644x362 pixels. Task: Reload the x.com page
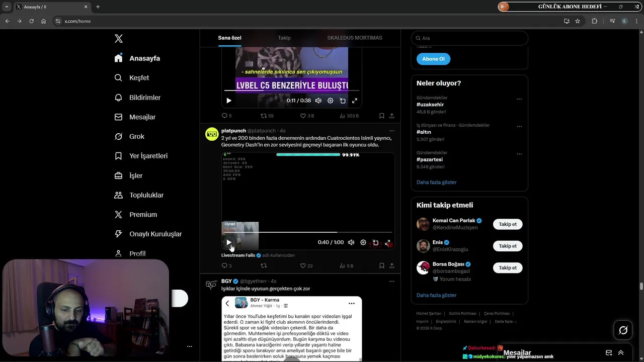pyautogui.click(x=31, y=21)
